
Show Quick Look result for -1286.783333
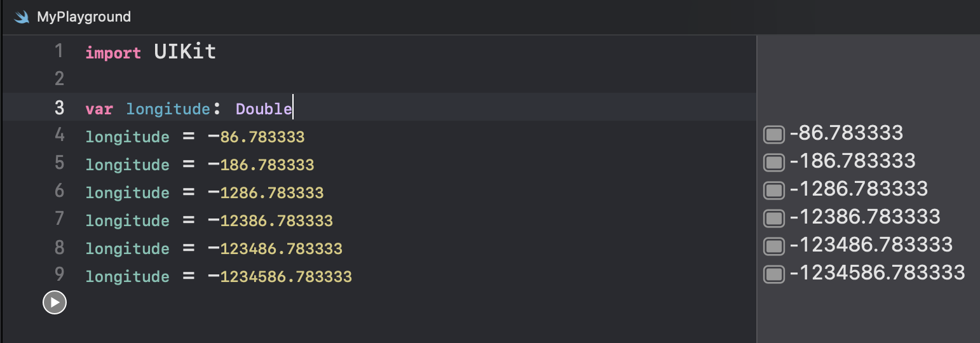click(x=773, y=190)
